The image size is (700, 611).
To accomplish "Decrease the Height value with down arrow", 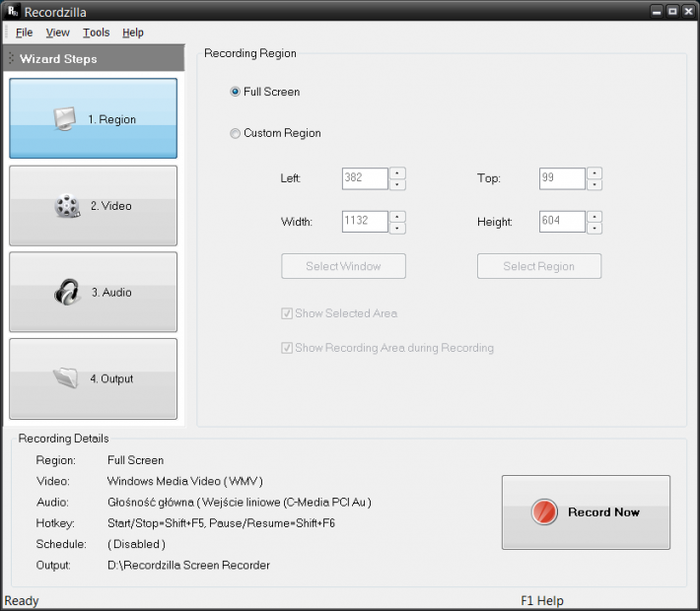I will 595,228.
